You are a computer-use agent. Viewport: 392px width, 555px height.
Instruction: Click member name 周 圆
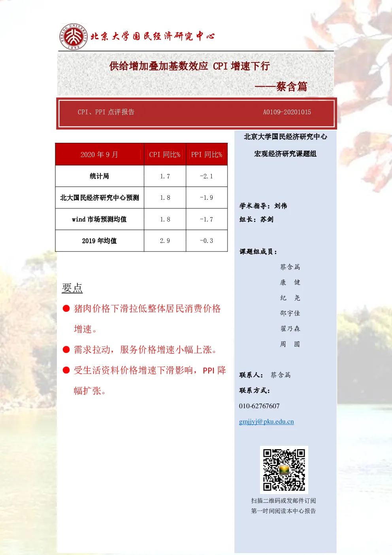click(290, 344)
